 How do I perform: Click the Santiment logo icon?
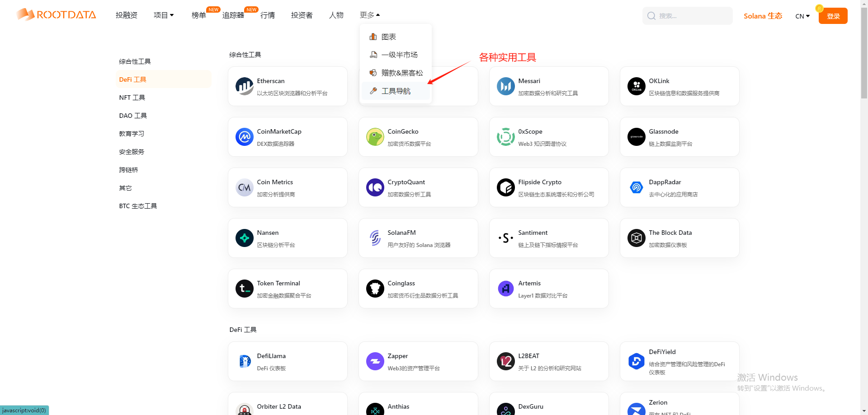pyautogui.click(x=506, y=238)
